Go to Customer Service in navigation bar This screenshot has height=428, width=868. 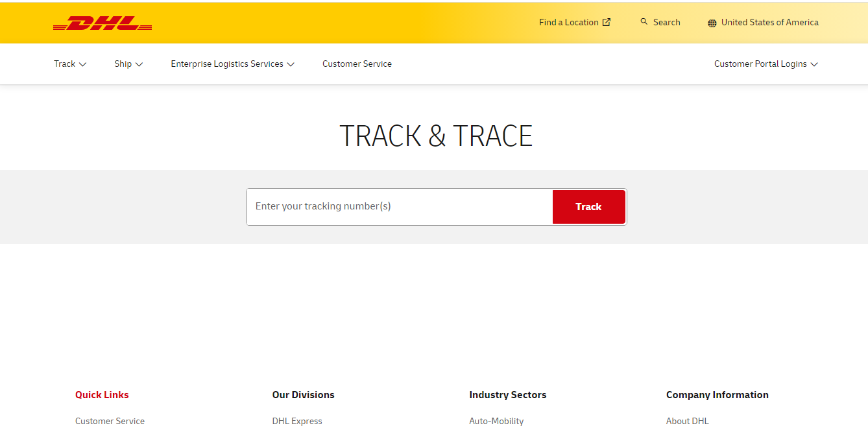(x=357, y=64)
